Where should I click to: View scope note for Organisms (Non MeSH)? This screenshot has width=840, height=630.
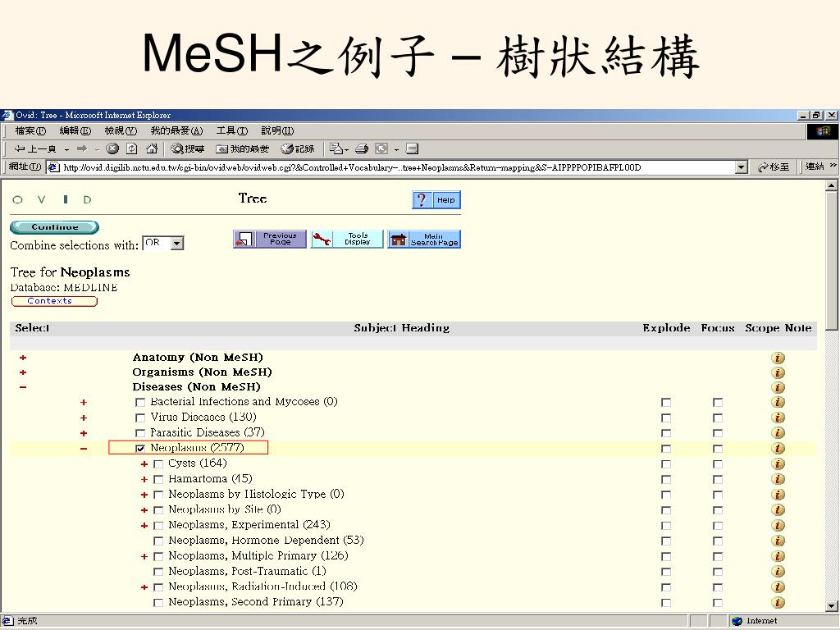pyautogui.click(x=778, y=372)
